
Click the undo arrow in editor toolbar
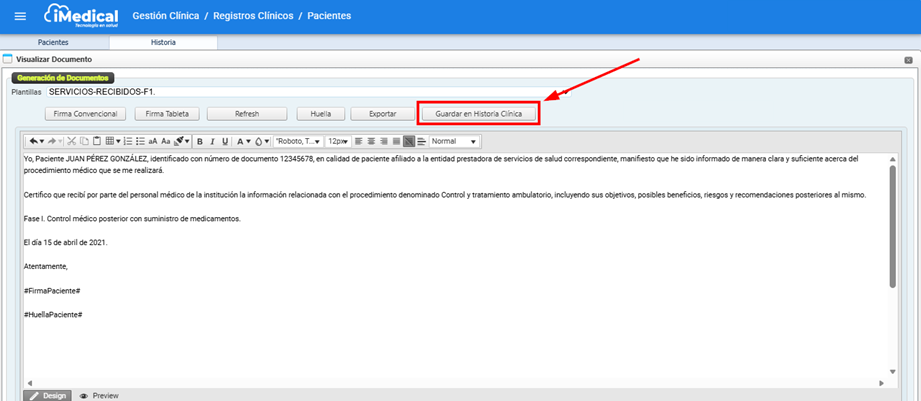coord(35,141)
